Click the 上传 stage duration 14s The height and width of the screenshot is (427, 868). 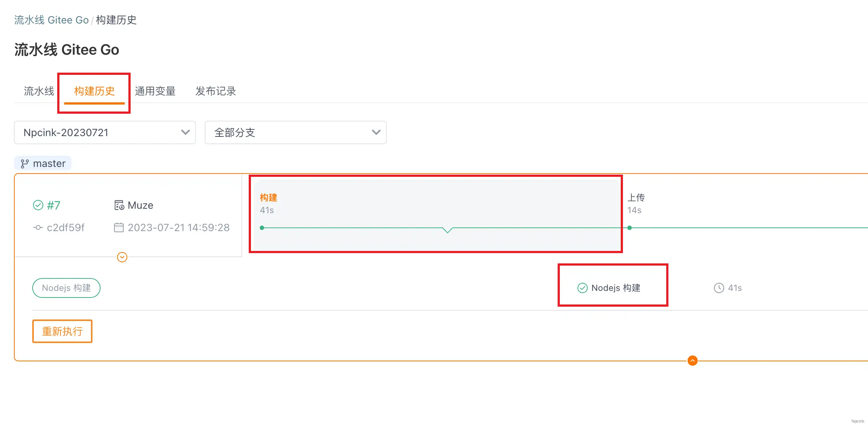[x=634, y=210]
